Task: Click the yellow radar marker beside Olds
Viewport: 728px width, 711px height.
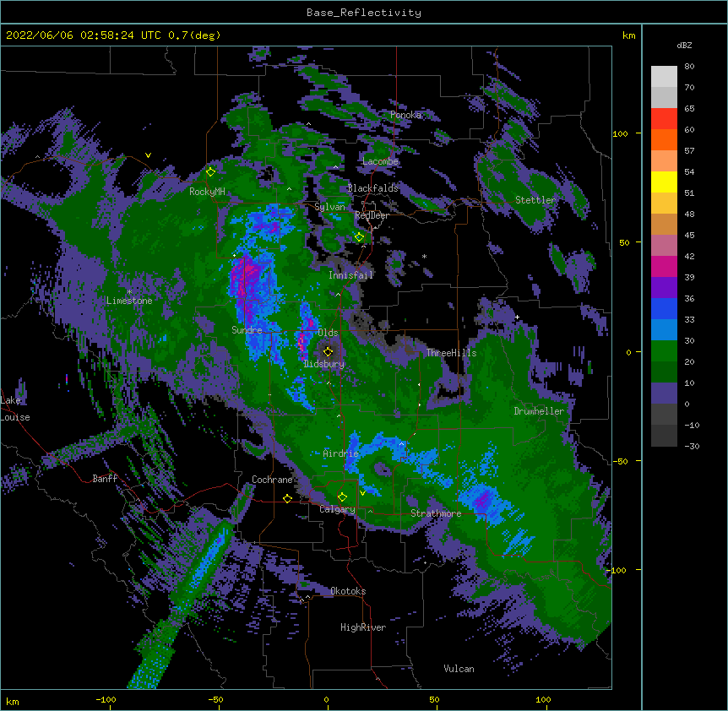Action: pos(328,351)
